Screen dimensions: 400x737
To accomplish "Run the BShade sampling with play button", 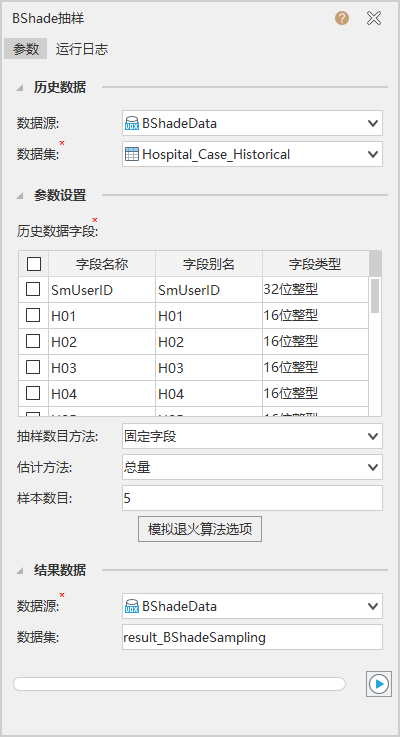I will click(x=379, y=683).
